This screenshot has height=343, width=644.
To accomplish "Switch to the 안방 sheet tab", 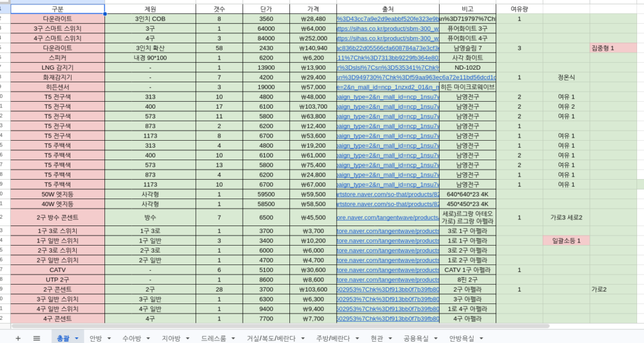I will click(x=96, y=339).
